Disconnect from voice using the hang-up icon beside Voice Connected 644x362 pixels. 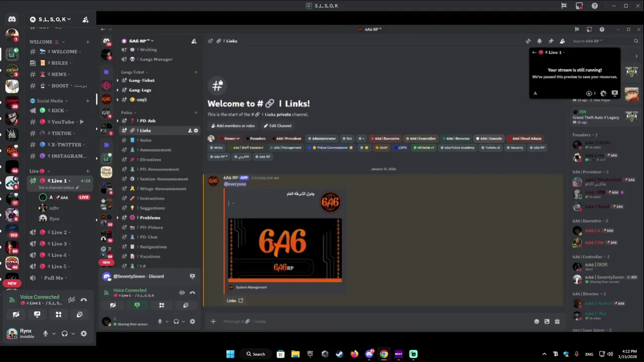[84, 300]
